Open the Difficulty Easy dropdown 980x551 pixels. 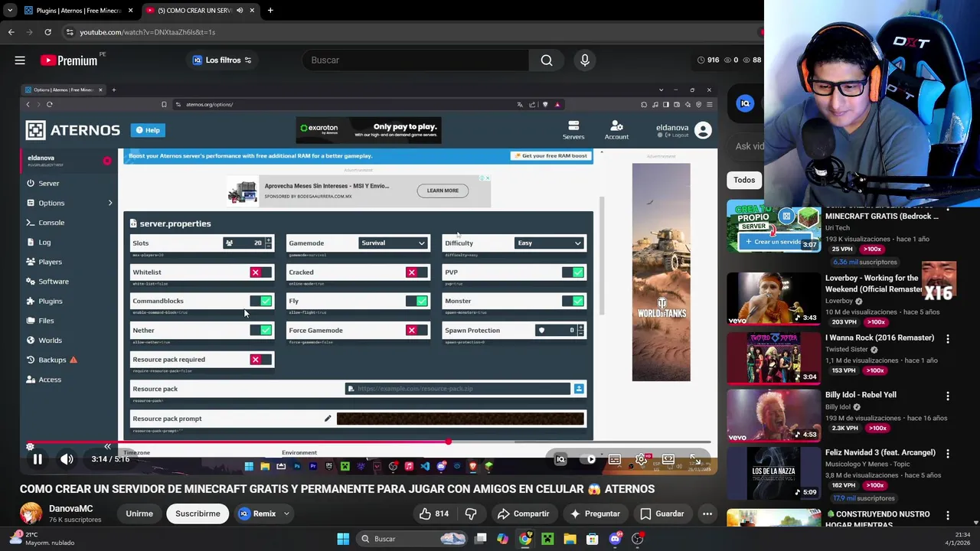[x=549, y=243]
